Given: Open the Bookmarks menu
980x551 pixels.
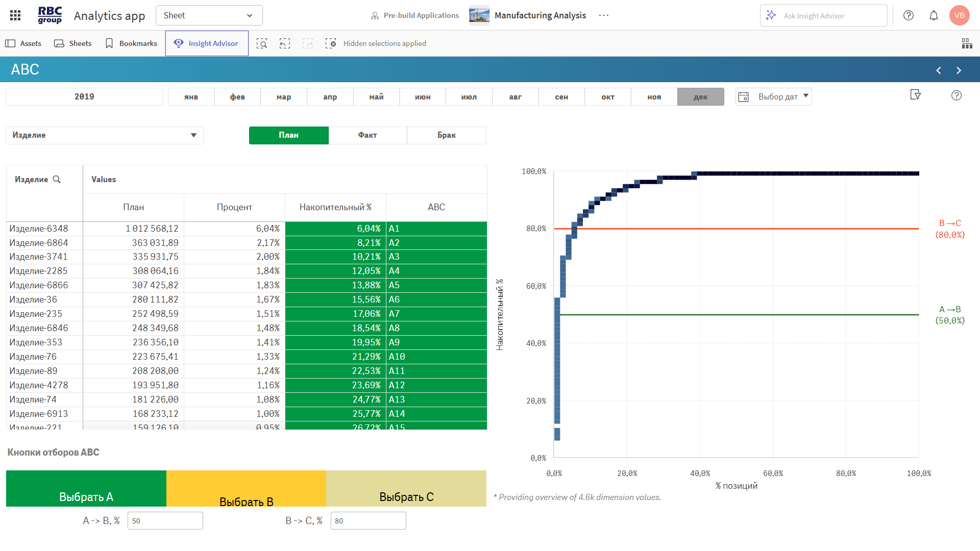Looking at the screenshot, I should click(x=131, y=43).
